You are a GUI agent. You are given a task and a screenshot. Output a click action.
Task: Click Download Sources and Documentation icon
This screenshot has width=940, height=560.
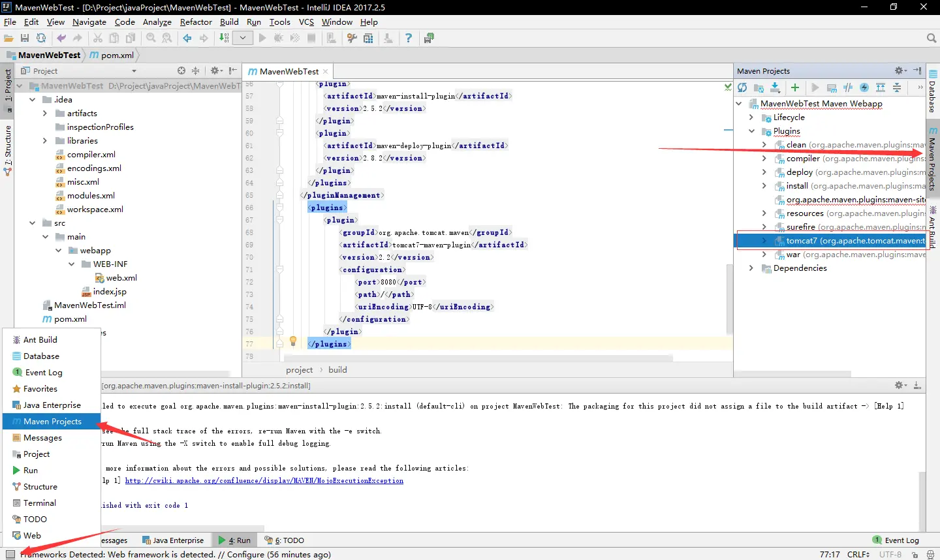[x=775, y=87]
